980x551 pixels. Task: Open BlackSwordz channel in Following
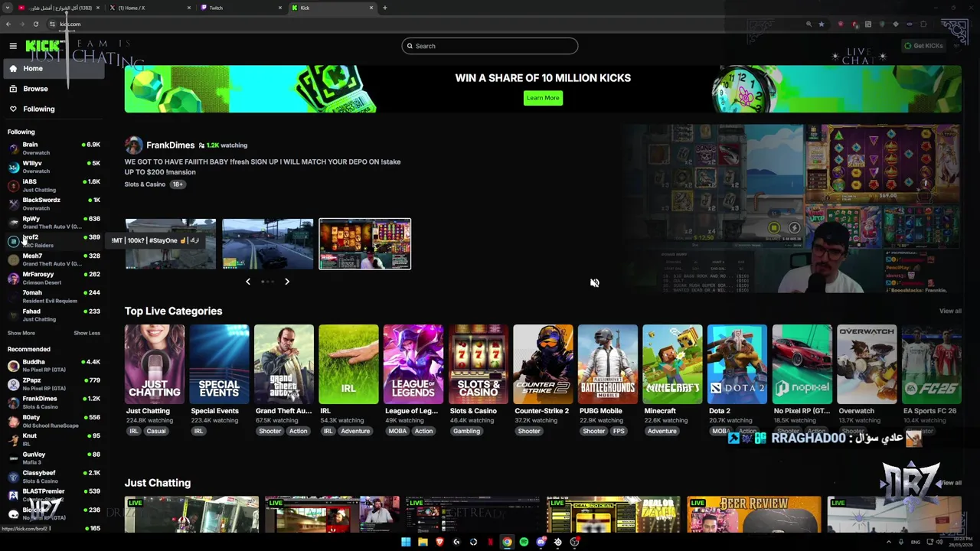tap(52, 204)
